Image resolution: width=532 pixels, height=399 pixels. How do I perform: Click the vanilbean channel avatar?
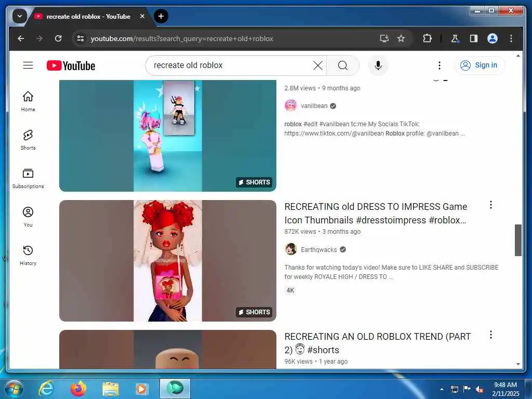291,105
